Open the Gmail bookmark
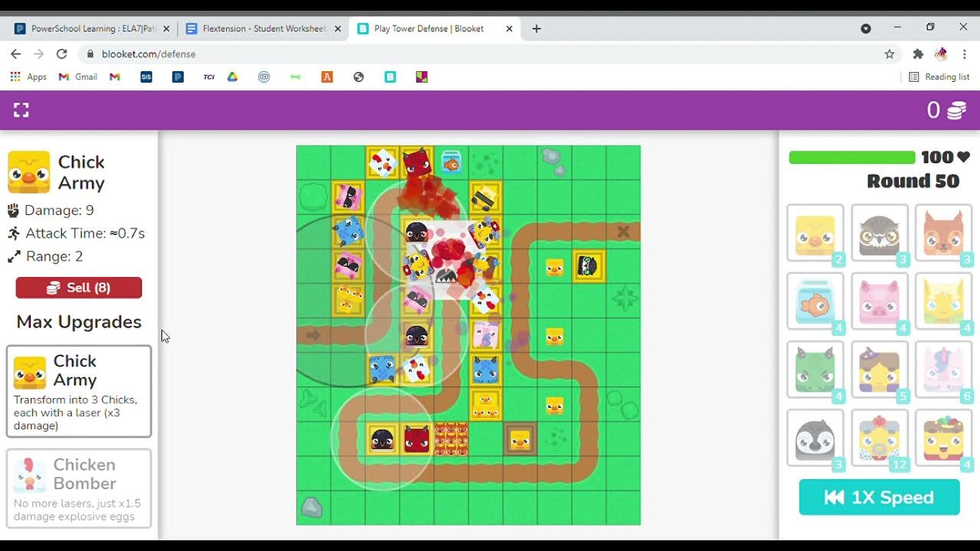980x551 pixels. [78, 77]
